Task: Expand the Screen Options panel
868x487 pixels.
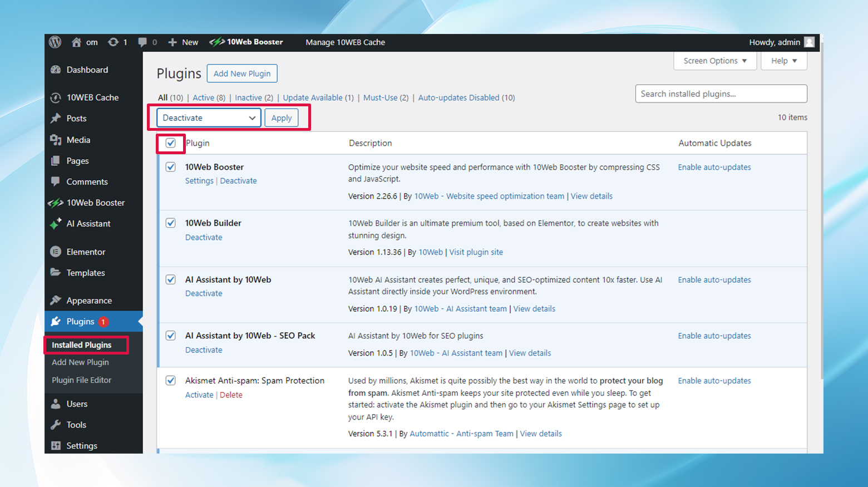Action: (714, 61)
